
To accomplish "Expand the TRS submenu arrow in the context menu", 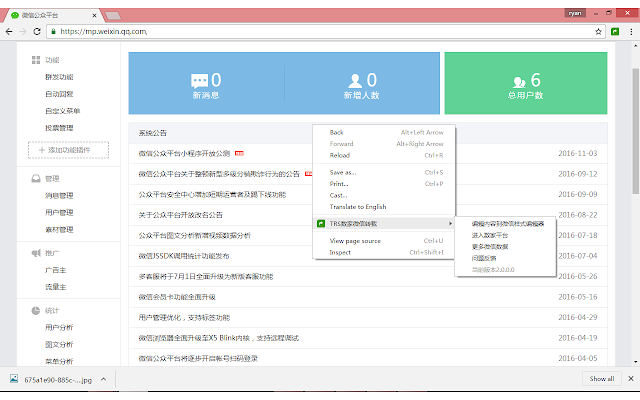I will (450, 224).
